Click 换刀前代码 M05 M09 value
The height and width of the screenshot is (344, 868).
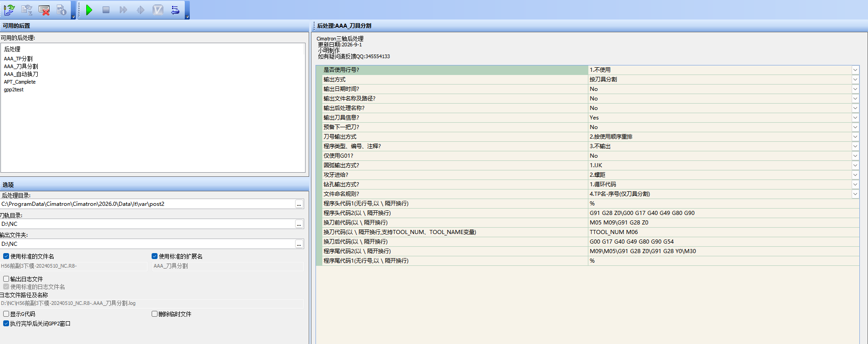pos(723,223)
